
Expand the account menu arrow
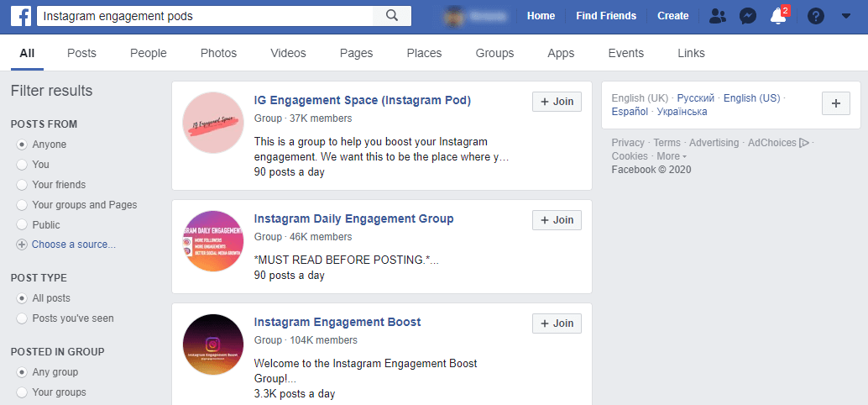pyautogui.click(x=846, y=16)
